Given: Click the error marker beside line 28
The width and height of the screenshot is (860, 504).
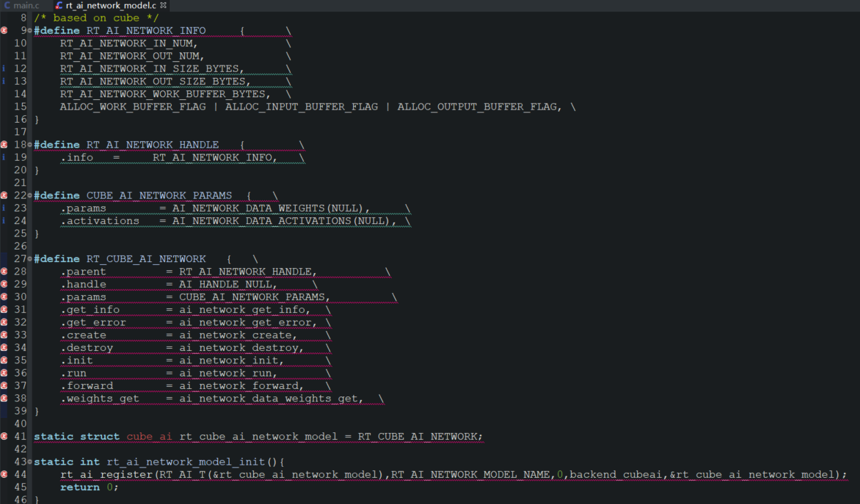Looking at the screenshot, I should (x=6, y=271).
